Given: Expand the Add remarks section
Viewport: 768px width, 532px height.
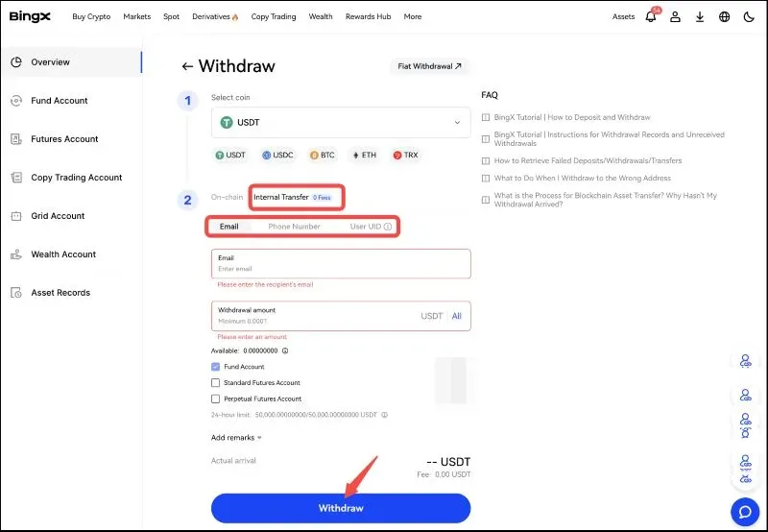Looking at the screenshot, I should point(236,438).
